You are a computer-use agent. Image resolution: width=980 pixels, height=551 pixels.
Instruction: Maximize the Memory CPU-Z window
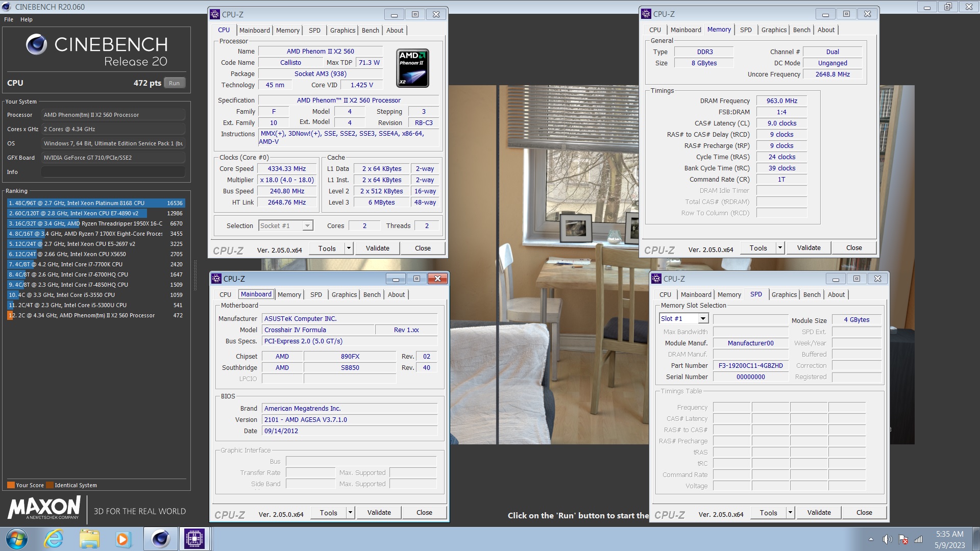846,14
